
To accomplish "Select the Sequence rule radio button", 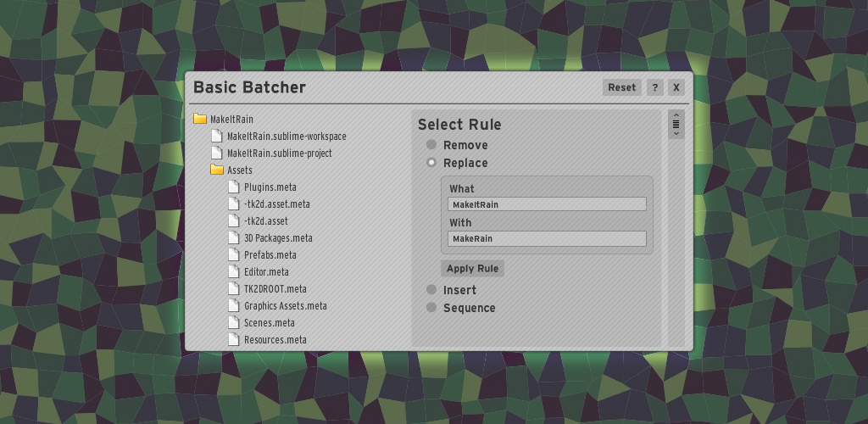I will pyautogui.click(x=431, y=308).
